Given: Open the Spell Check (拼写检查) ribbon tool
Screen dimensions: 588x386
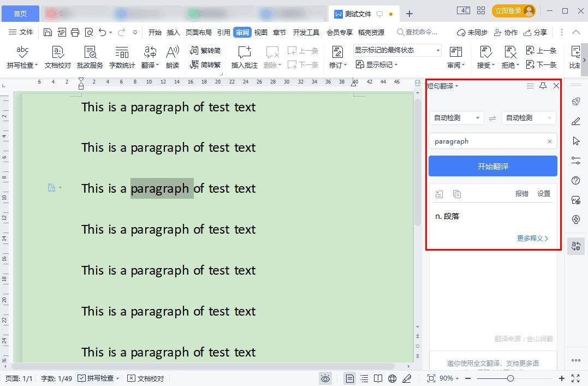Looking at the screenshot, I should [22, 57].
